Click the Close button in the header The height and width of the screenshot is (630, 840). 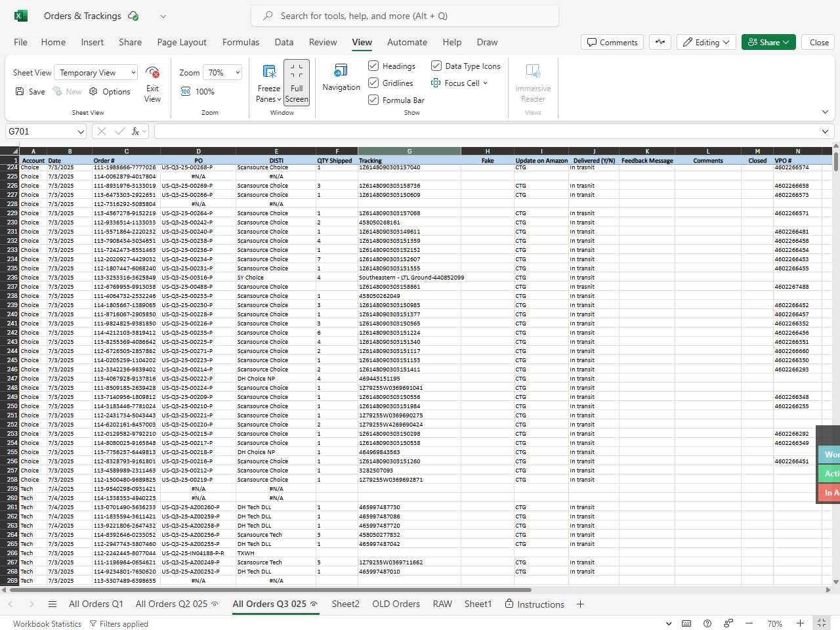coord(819,42)
